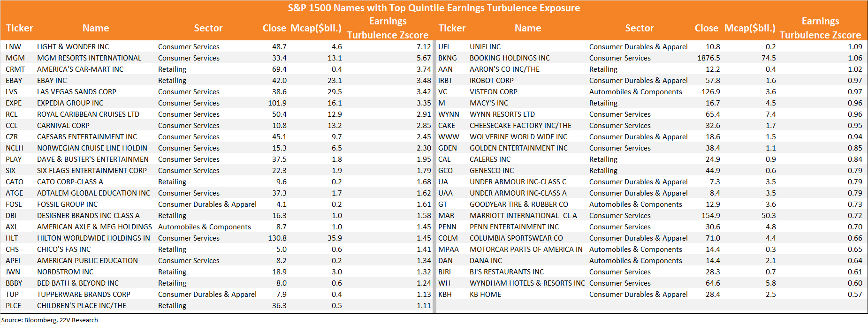Click the NCLH ticker cell

coord(15,148)
